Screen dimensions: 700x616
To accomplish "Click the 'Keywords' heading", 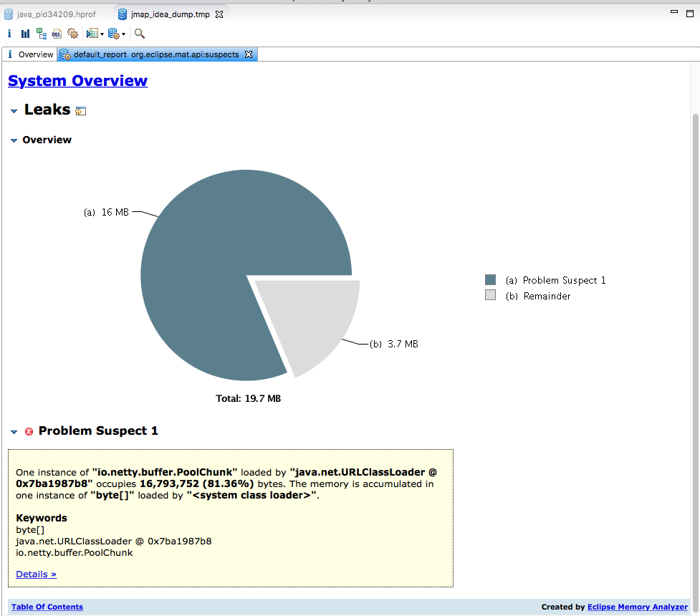I will [x=42, y=518].
